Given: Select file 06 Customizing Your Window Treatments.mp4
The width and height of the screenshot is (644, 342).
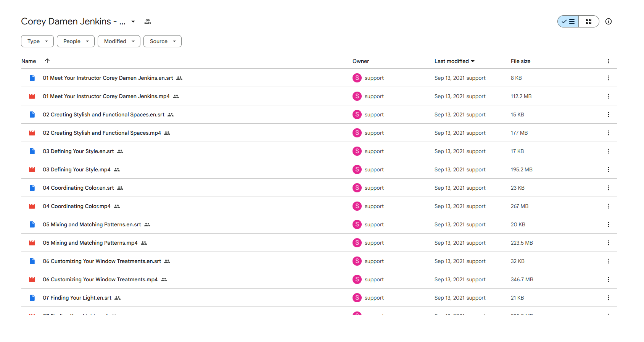Looking at the screenshot, I should pos(319,279).
